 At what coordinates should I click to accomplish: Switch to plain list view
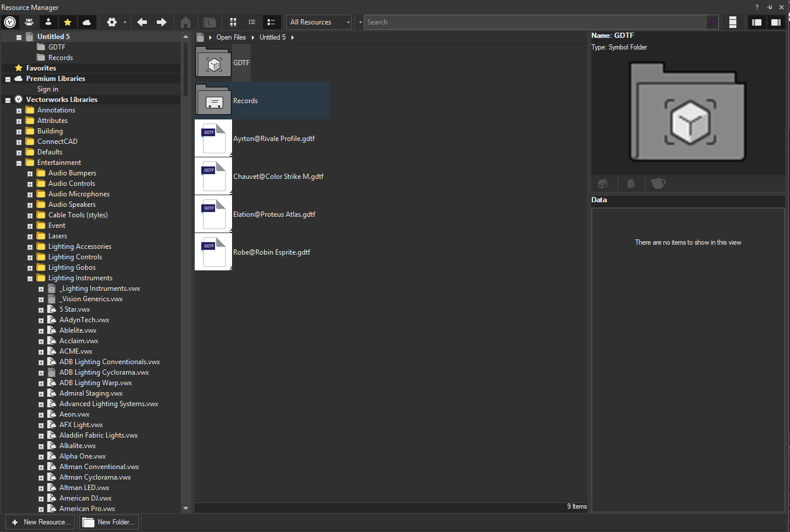(x=252, y=22)
